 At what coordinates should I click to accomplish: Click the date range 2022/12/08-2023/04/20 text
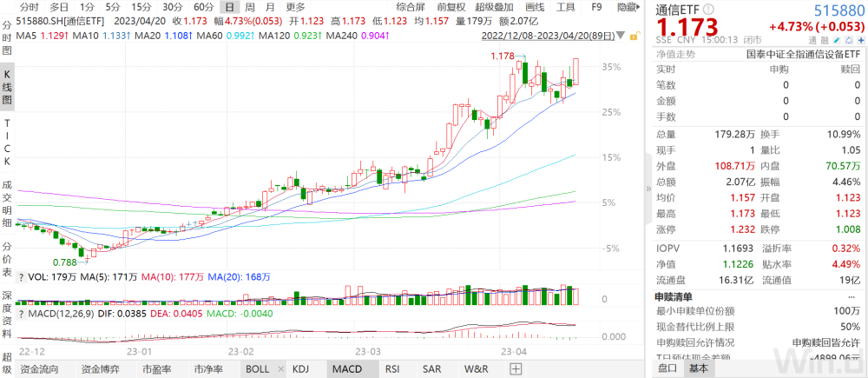click(548, 36)
